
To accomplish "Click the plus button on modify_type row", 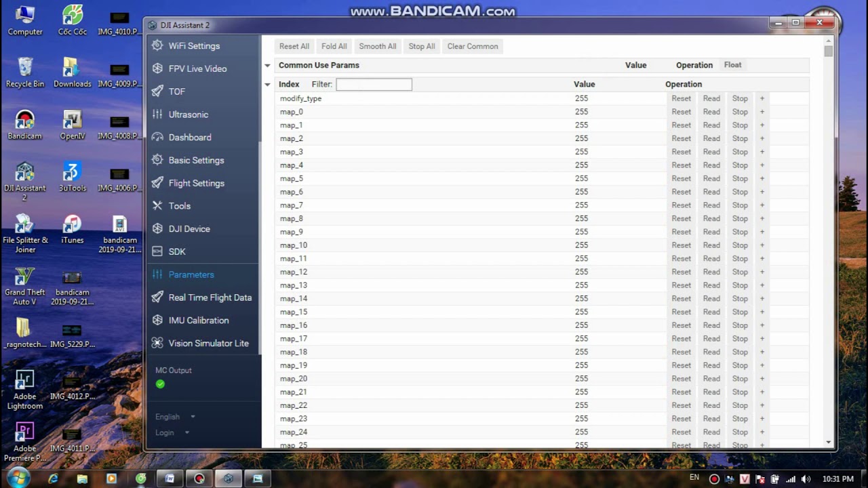I will 762,98.
